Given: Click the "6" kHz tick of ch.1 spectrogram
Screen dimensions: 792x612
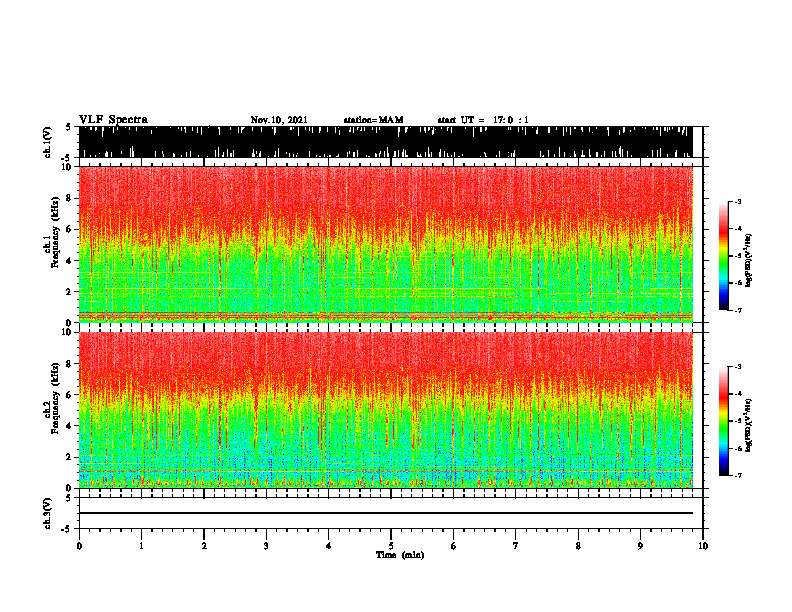Looking at the screenshot, I should (x=69, y=229).
